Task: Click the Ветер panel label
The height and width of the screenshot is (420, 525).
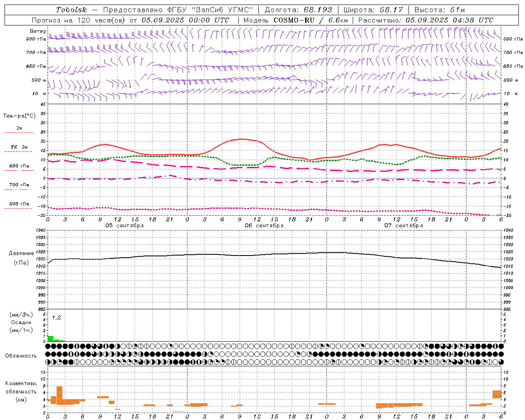Action: point(38,31)
